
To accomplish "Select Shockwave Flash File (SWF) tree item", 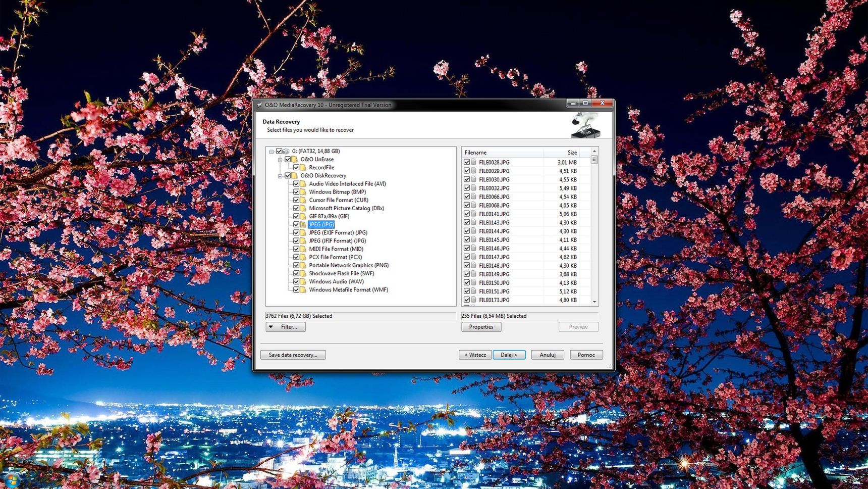I will point(342,273).
